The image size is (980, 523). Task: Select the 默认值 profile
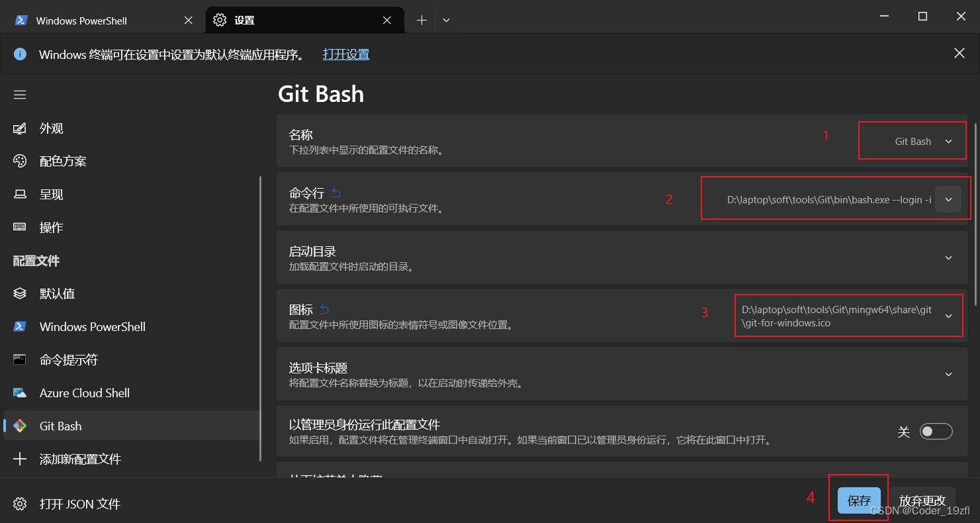(x=131, y=293)
